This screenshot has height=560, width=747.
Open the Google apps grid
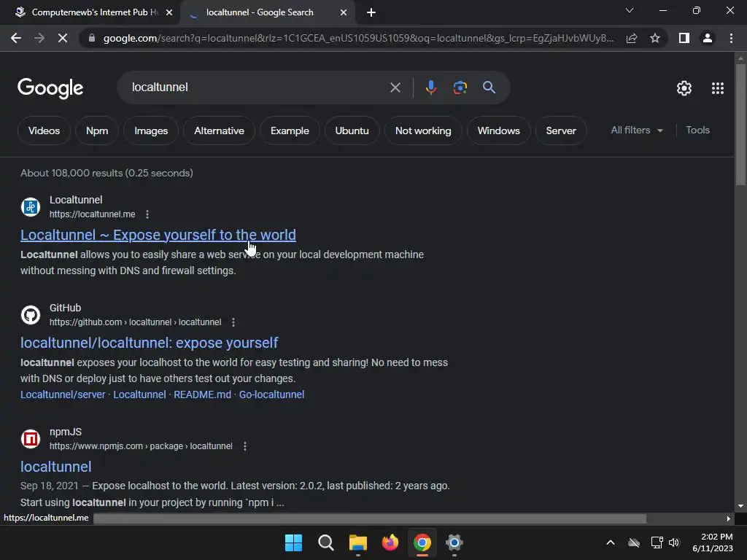coord(718,88)
